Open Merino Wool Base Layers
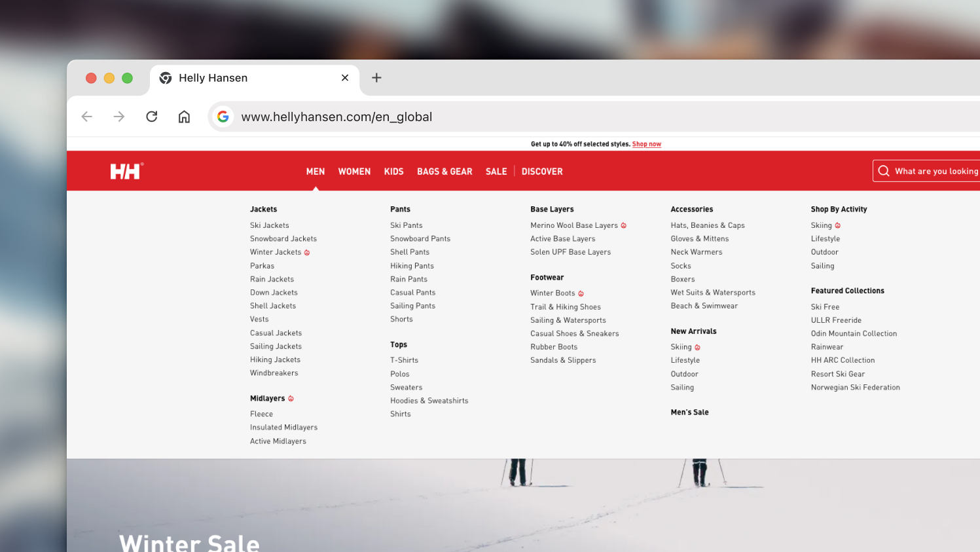This screenshot has width=980, height=552. [573, 225]
